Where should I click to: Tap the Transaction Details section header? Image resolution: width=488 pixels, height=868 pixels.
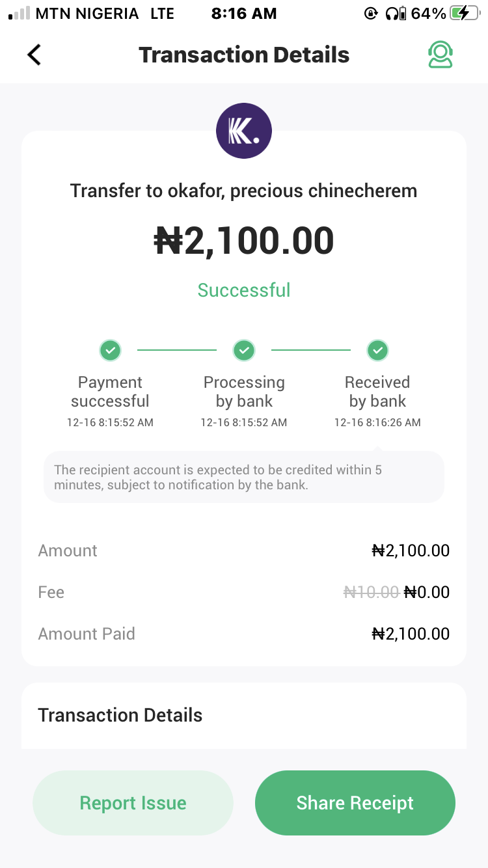pyautogui.click(x=120, y=715)
